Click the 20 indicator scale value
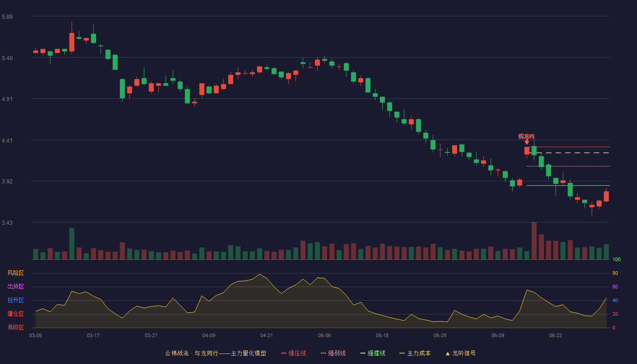This screenshot has height=364, width=637. 615,314
